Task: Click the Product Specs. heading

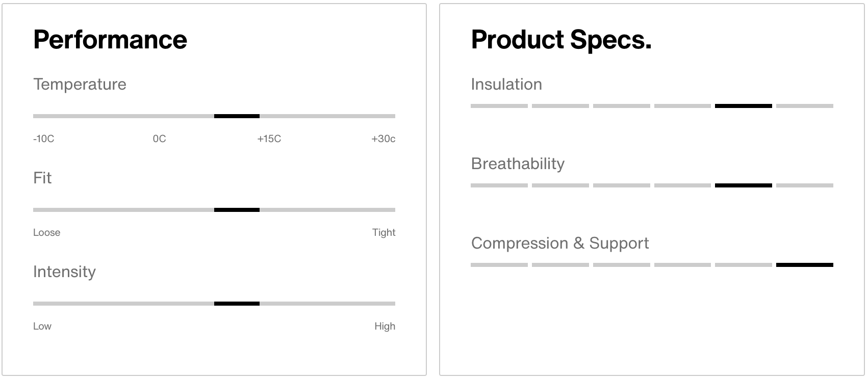Action: 561,40
